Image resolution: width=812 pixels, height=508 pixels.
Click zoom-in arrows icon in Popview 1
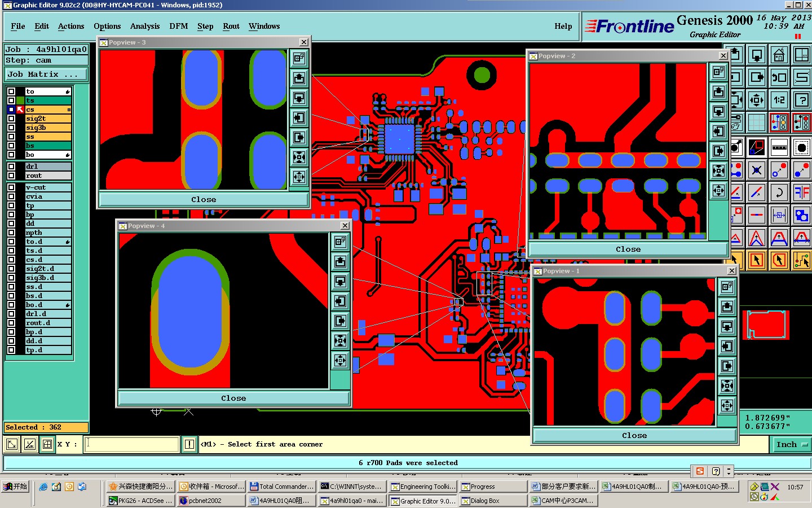(x=727, y=386)
